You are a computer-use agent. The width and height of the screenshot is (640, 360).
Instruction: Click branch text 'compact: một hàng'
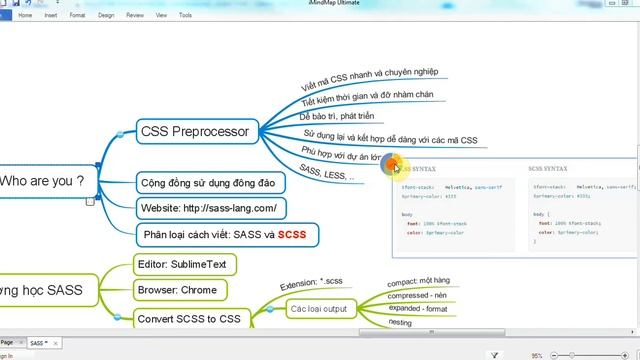tap(419, 282)
